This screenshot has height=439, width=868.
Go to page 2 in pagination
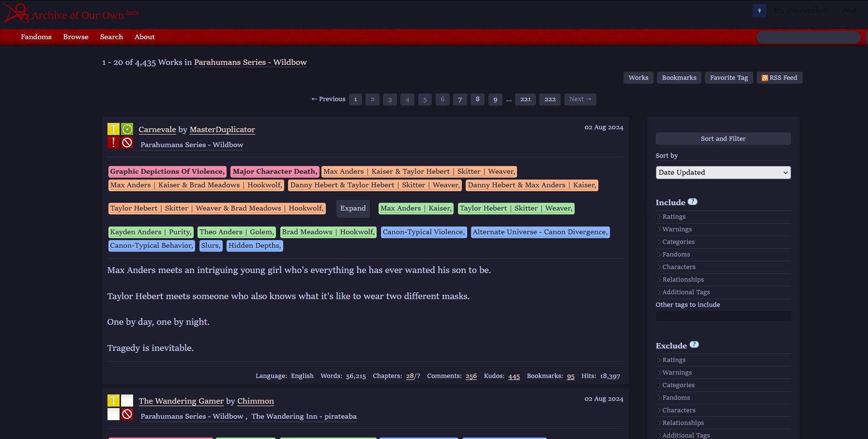pyautogui.click(x=372, y=99)
